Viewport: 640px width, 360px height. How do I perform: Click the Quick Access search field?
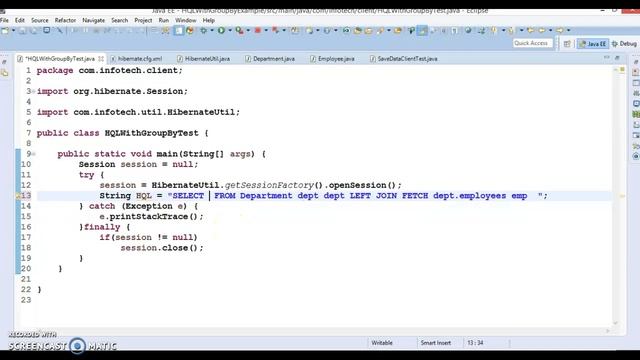click(533, 43)
